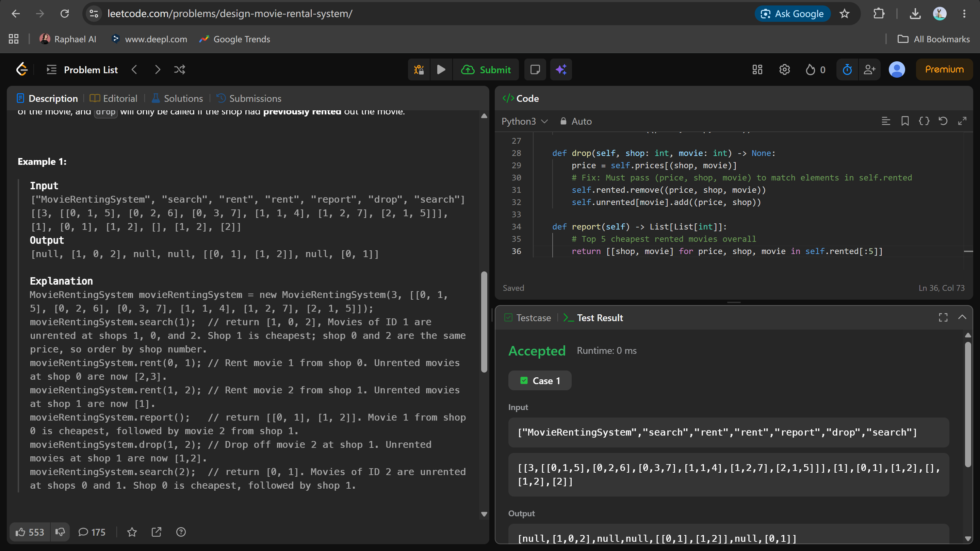Image resolution: width=980 pixels, height=551 pixels.
Task: Open the notes sticky icon
Action: [535, 70]
